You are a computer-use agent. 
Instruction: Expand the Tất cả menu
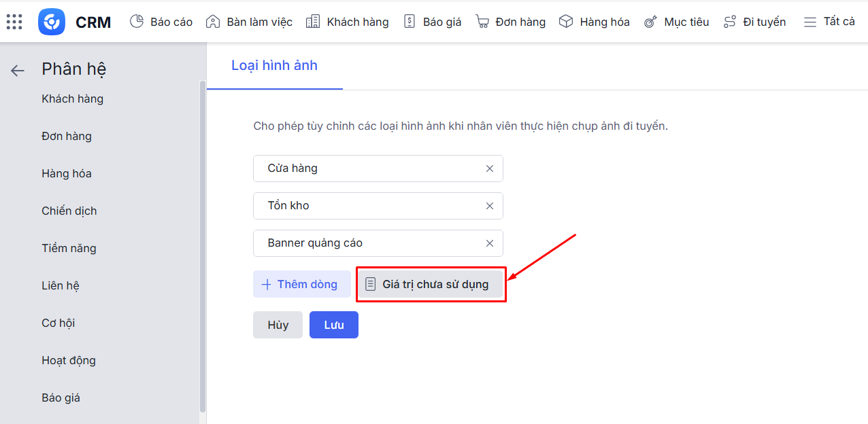(829, 22)
